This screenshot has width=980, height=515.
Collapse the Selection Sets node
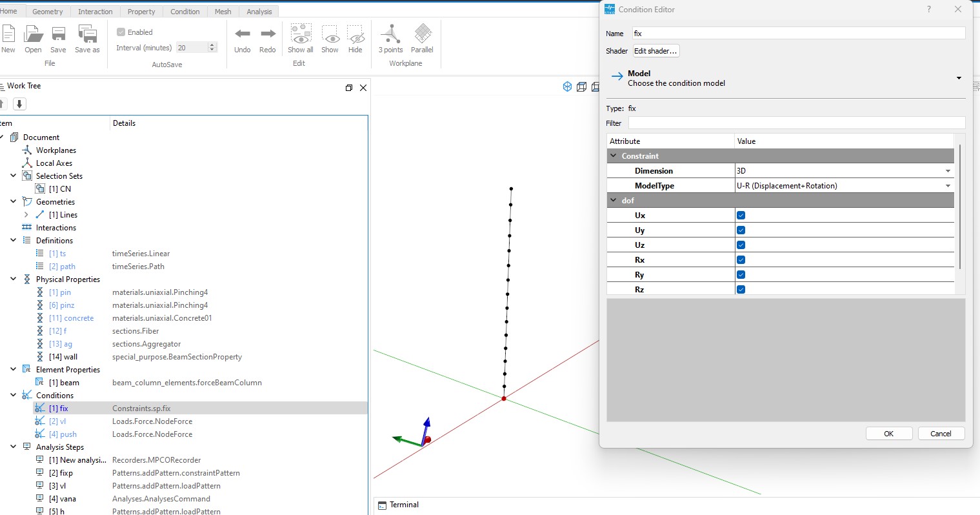13,176
